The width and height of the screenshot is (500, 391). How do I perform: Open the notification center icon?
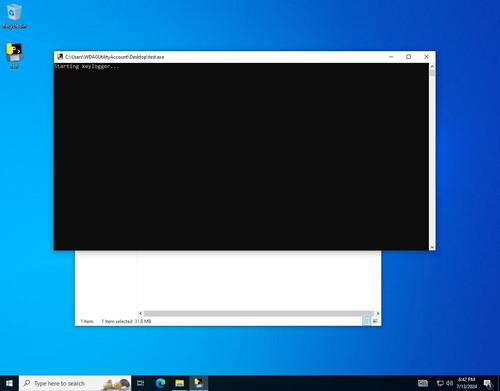[x=488, y=384]
